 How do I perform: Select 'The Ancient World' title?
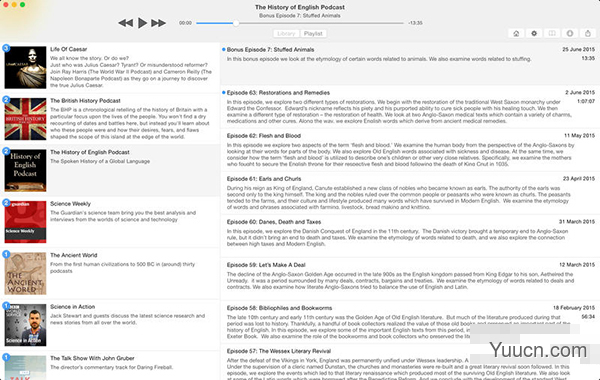tap(73, 255)
